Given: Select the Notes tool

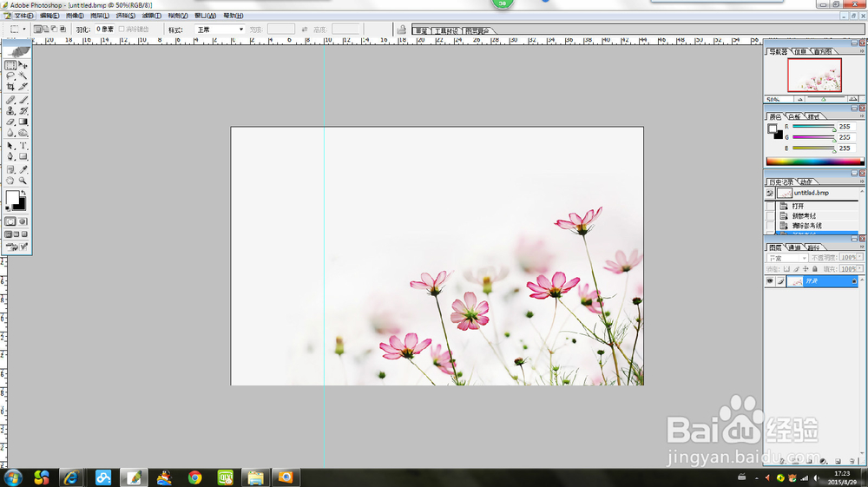Looking at the screenshot, I should (x=10, y=170).
